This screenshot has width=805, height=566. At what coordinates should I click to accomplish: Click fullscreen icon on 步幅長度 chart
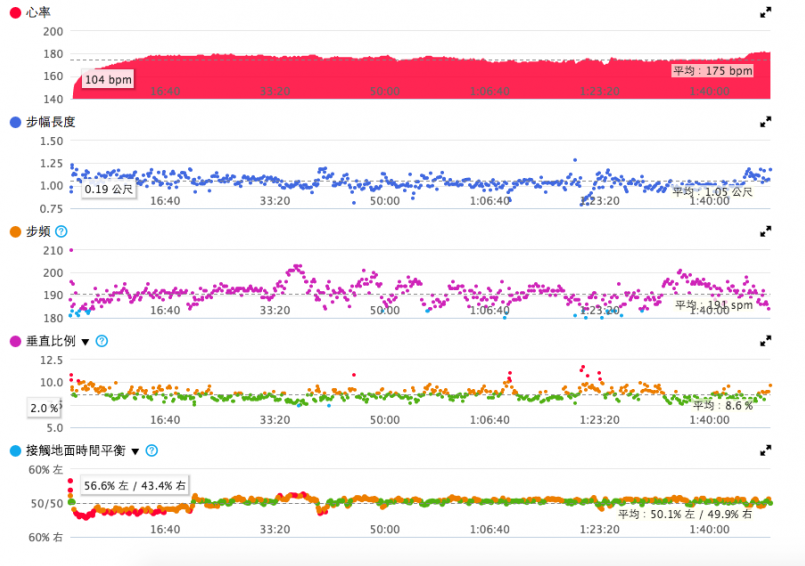click(x=765, y=122)
